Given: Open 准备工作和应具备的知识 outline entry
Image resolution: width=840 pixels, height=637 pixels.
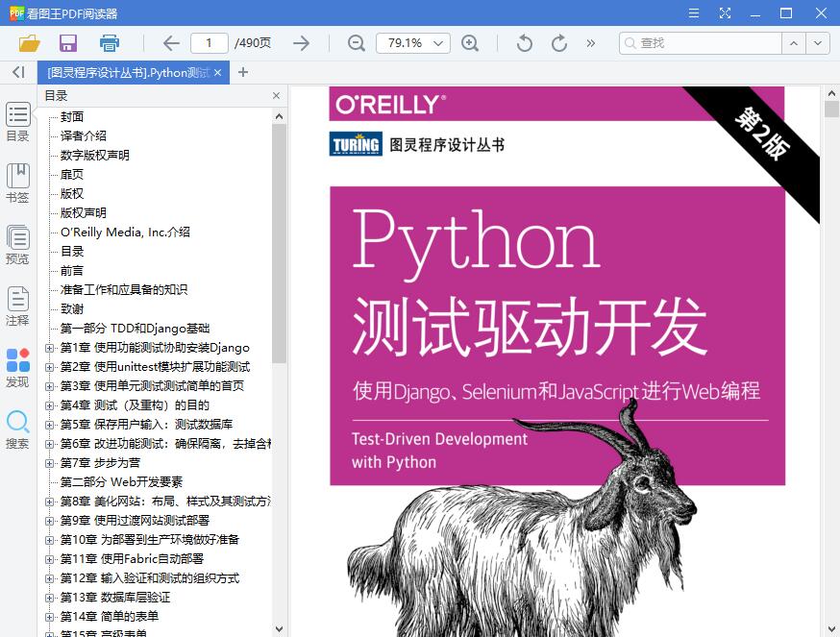Looking at the screenshot, I should tap(124, 290).
